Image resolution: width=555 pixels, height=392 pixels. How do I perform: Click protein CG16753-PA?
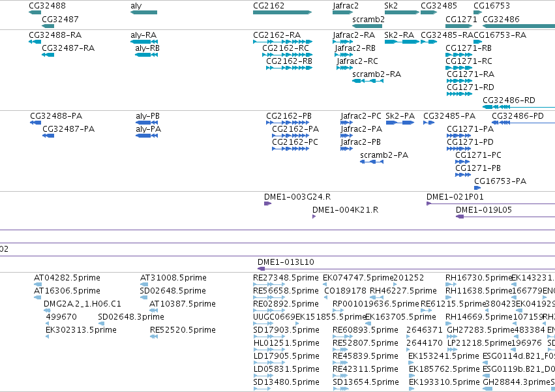click(x=477, y=188)
